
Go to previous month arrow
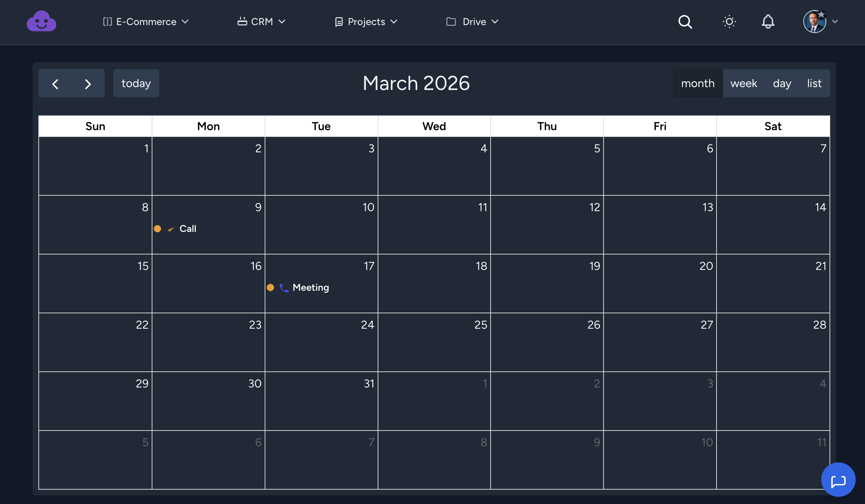coord(55,84)
